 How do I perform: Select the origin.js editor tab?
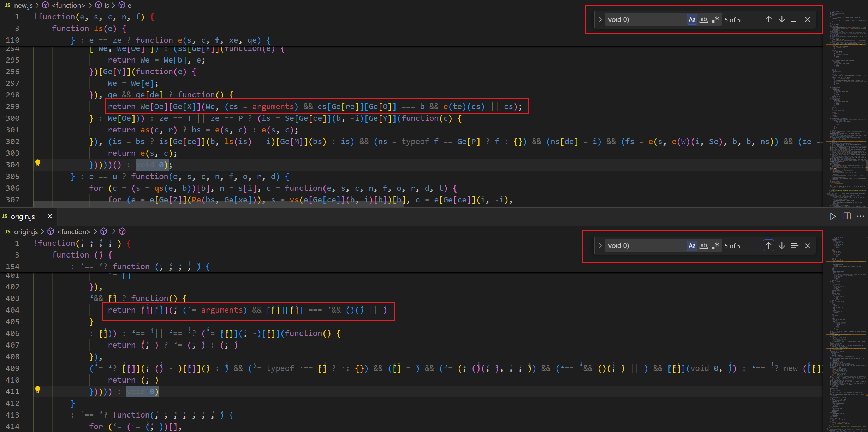point(23,216)
